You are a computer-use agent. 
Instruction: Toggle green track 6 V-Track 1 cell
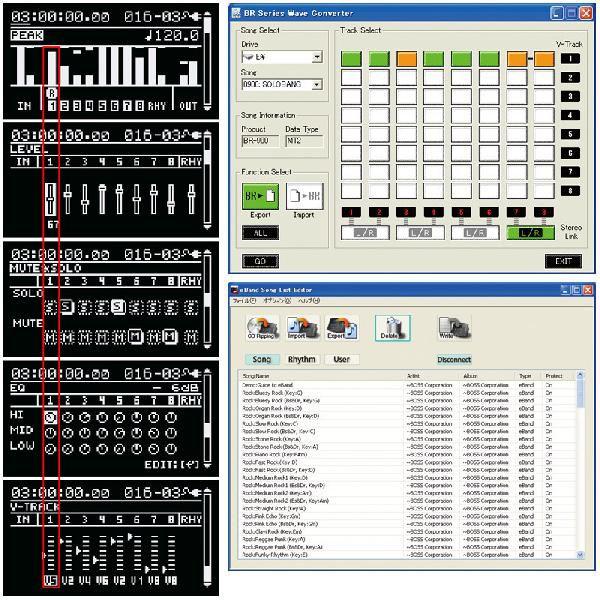click(489, 59)
